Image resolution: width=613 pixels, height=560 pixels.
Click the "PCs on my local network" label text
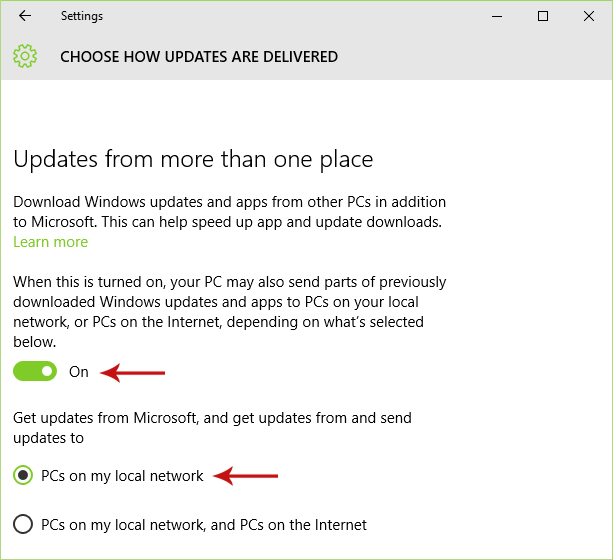(x=122, y=476)
